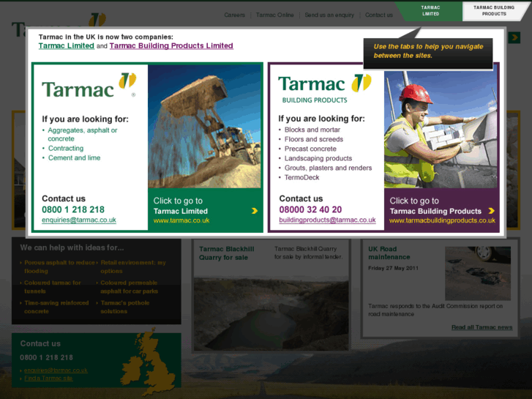This screenshot has width=532, height=399.
Task: Select phone number 08000 32 40 20
Action: tap(310, 209)
